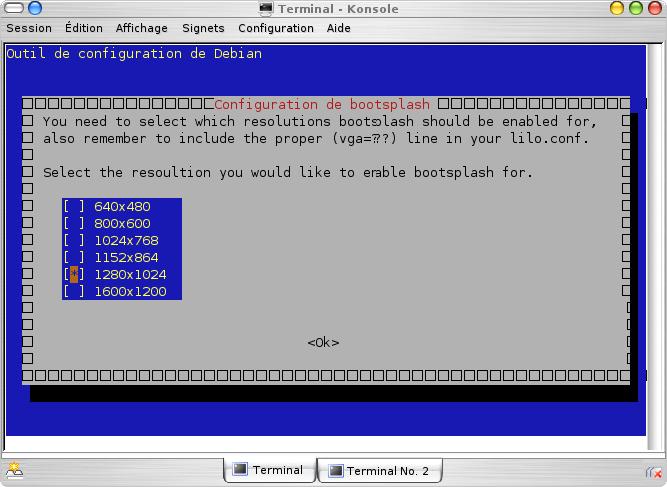Viewport: 667px width, 487px height.
Task: Open the Signets menu
Action: click(203, 28)
